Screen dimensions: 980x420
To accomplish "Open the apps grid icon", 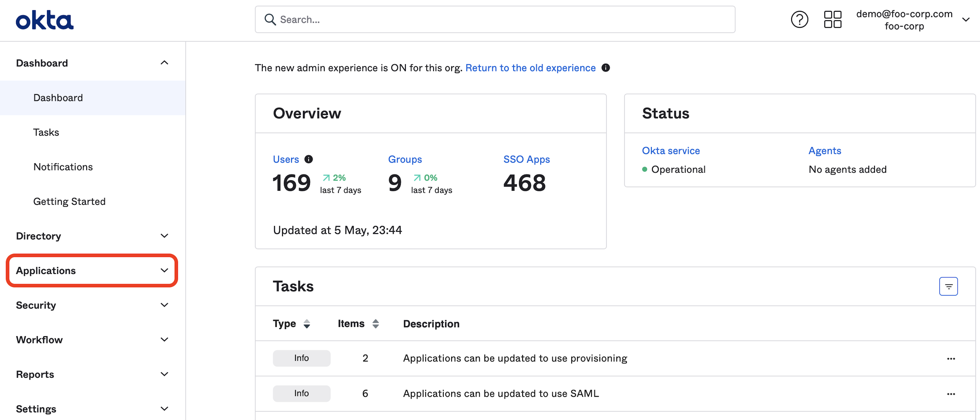I will [832, 19].
